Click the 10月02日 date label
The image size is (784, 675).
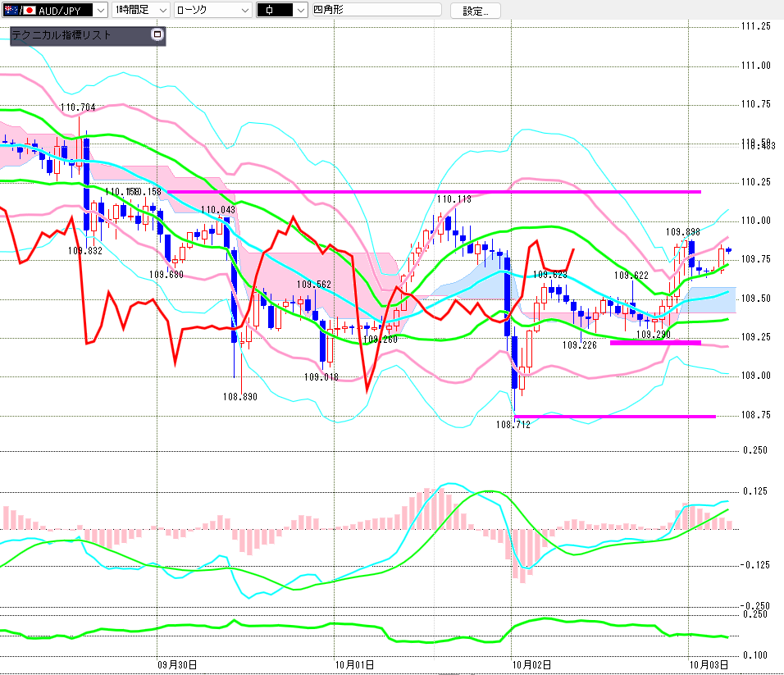coord(532,665)
